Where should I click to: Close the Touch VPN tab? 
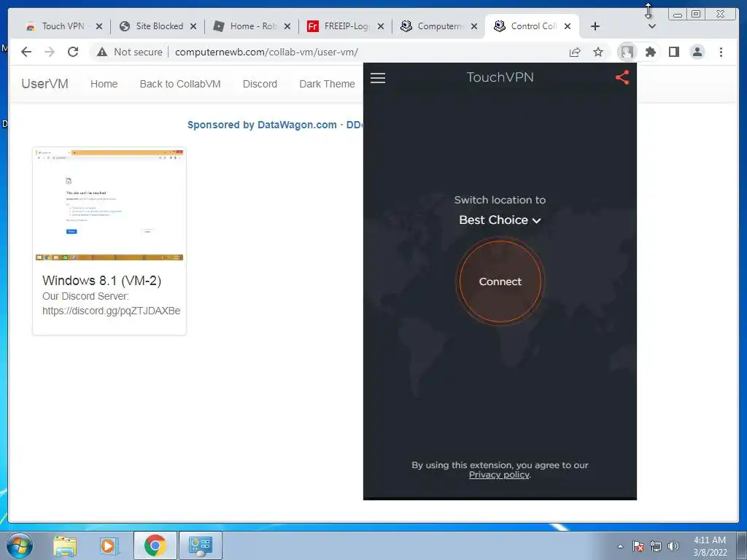pyautogui.click(x=99, y=26)
